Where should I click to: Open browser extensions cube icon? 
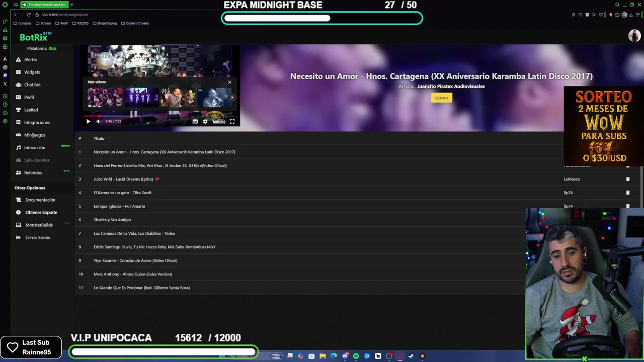617,15
